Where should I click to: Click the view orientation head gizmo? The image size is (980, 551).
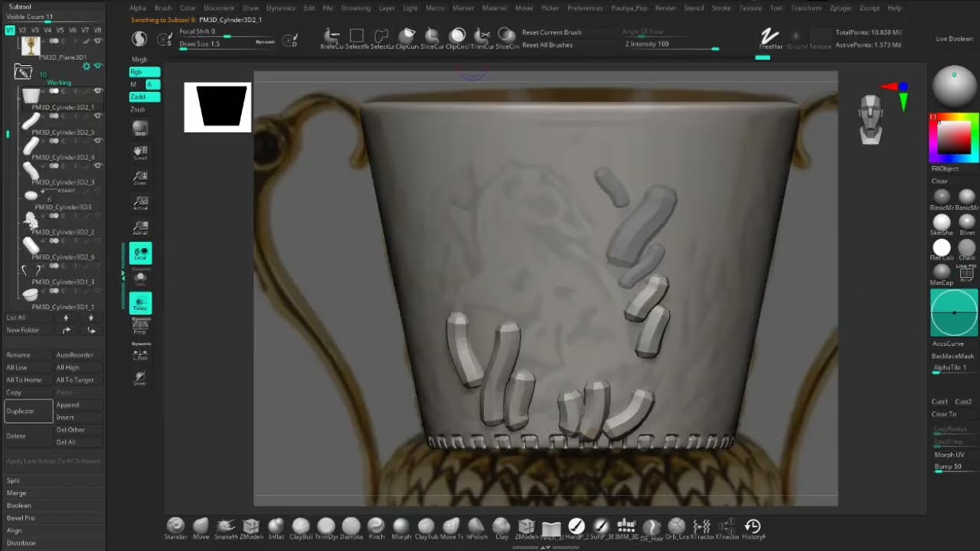pyautogui.click(x=871, y=120)
